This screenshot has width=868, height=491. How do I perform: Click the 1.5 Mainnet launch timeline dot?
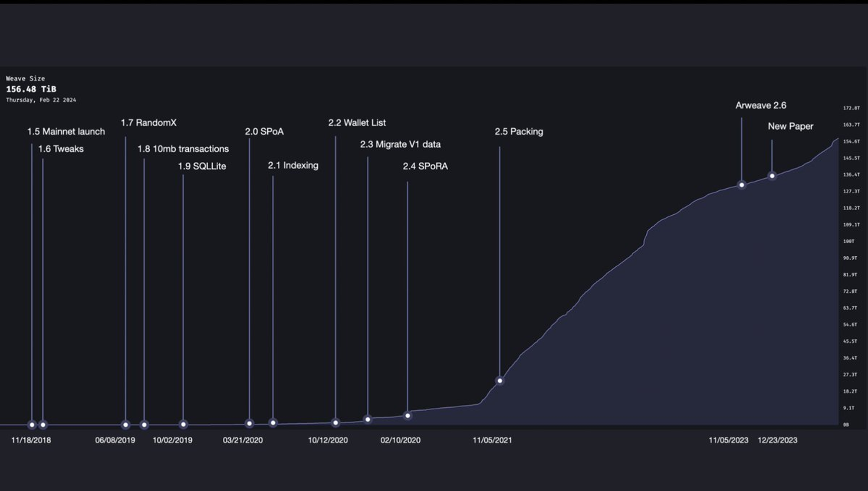(x=32, y=425)
